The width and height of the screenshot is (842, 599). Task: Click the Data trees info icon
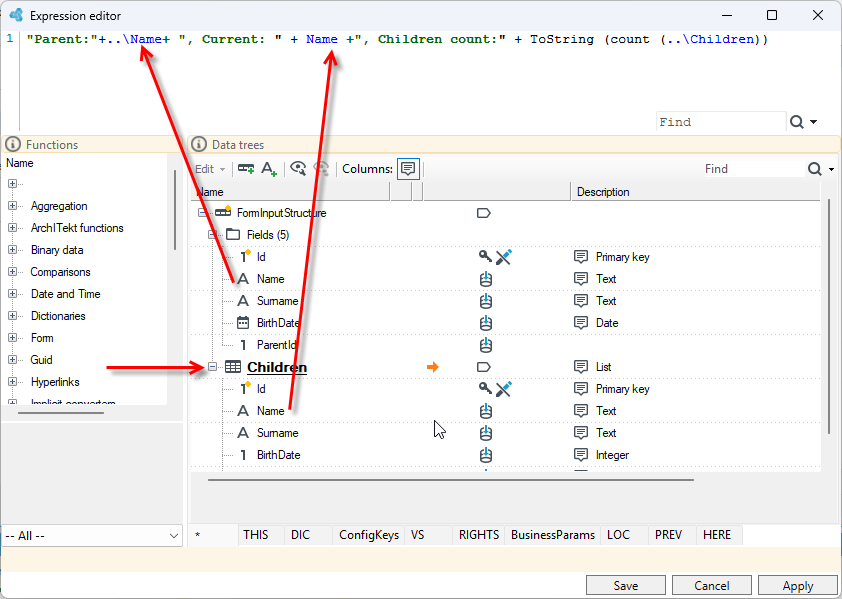coord(199,145)
